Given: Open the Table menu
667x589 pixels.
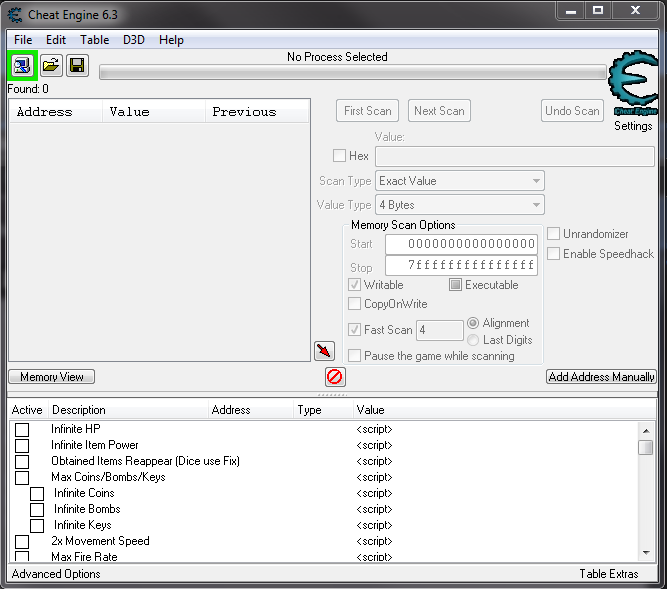Looking at the screenshot, I should 94,40.
